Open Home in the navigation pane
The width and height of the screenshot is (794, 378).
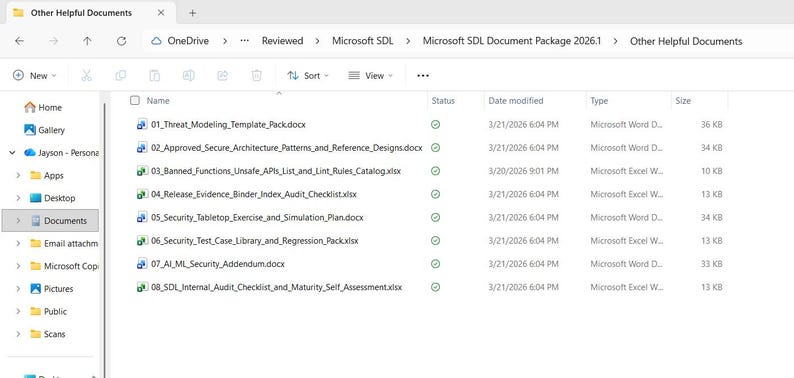50,107
